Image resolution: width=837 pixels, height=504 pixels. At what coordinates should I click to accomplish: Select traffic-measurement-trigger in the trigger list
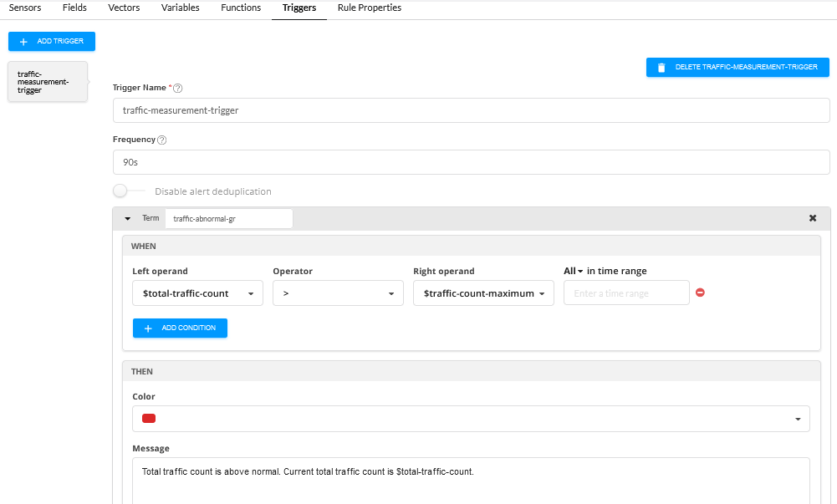47,82
